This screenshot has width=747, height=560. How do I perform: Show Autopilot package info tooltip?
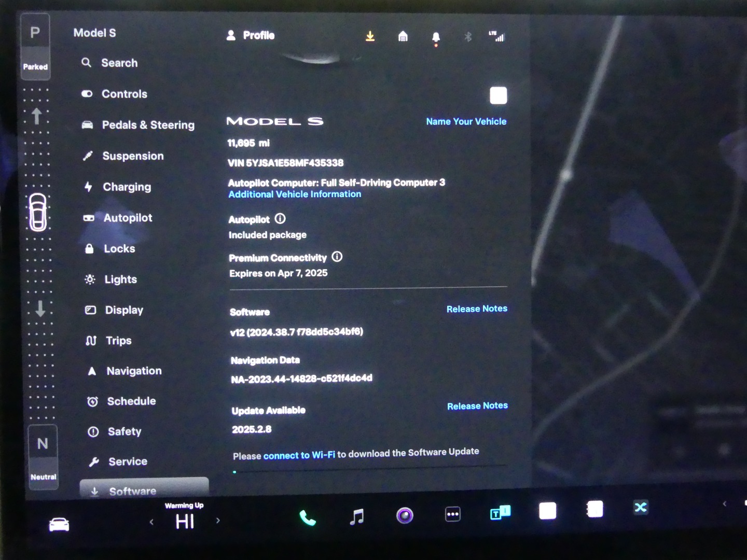[280, 219]
